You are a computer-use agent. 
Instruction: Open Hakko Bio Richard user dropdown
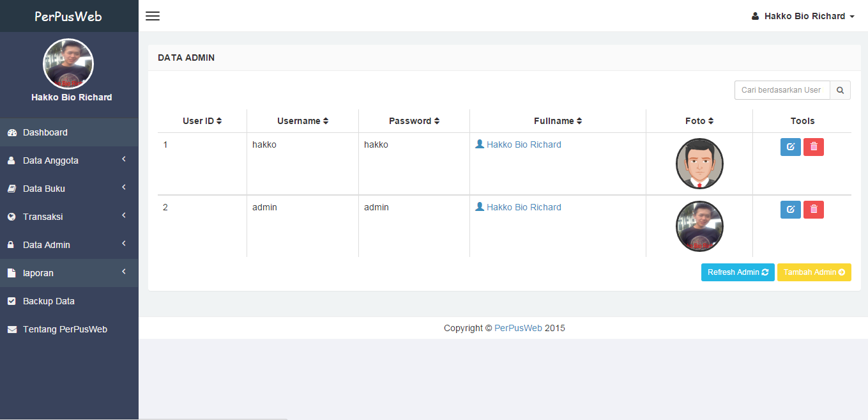(803, 16)
